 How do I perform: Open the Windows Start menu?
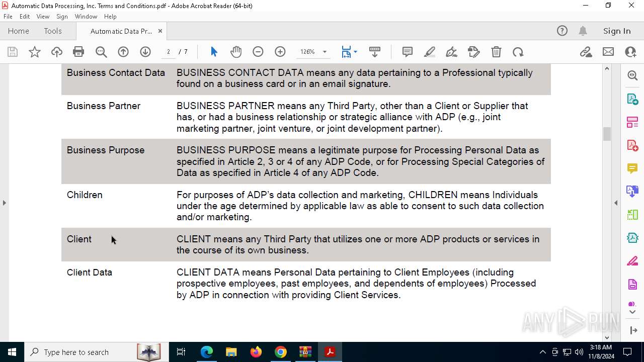tap(12, 352)
